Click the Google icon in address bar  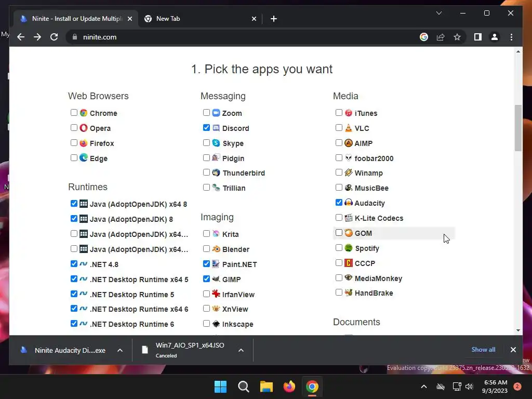424,37
